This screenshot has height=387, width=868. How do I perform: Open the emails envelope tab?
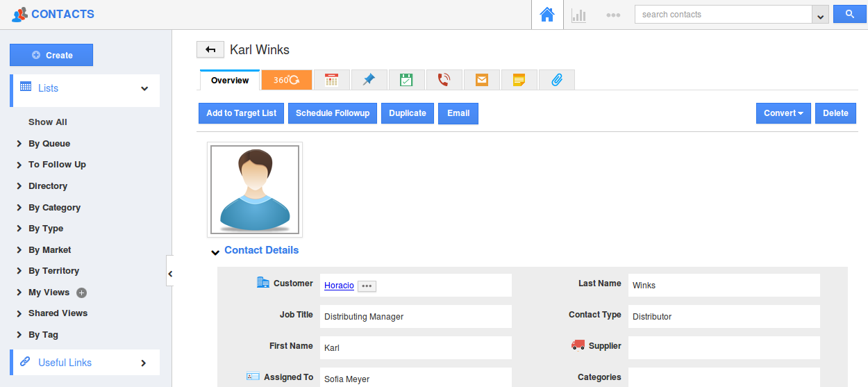[x=481, y=80]
